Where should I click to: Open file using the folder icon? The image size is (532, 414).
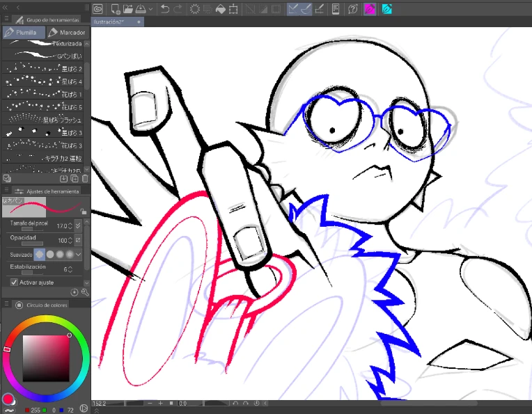128,9
